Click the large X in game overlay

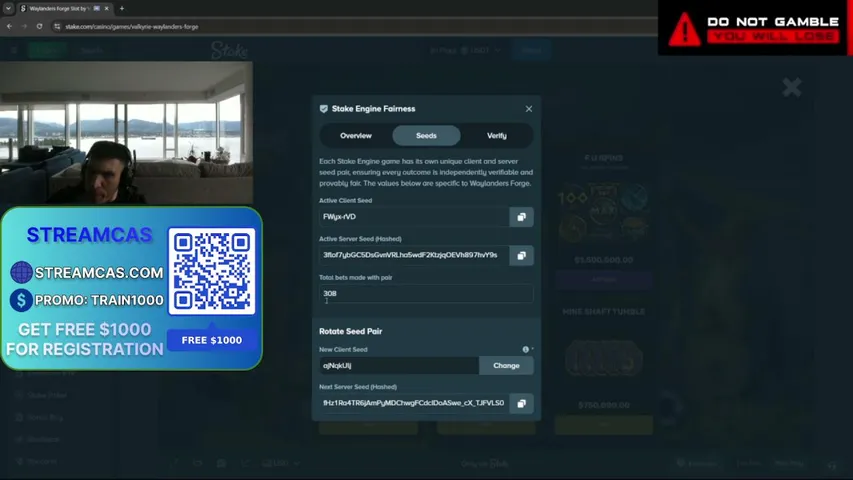pyautogui.click(x=792, y=87)
